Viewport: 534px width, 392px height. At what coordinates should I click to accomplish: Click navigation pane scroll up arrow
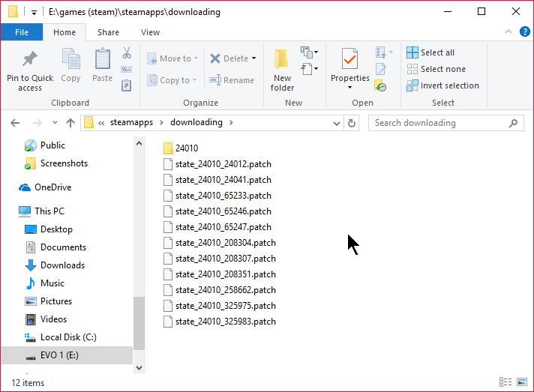[139, 143]
